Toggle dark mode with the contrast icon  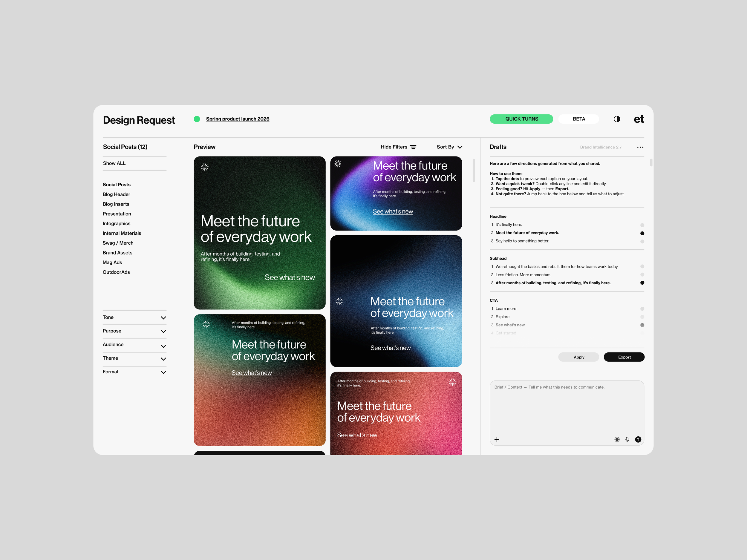pos(617,119)
